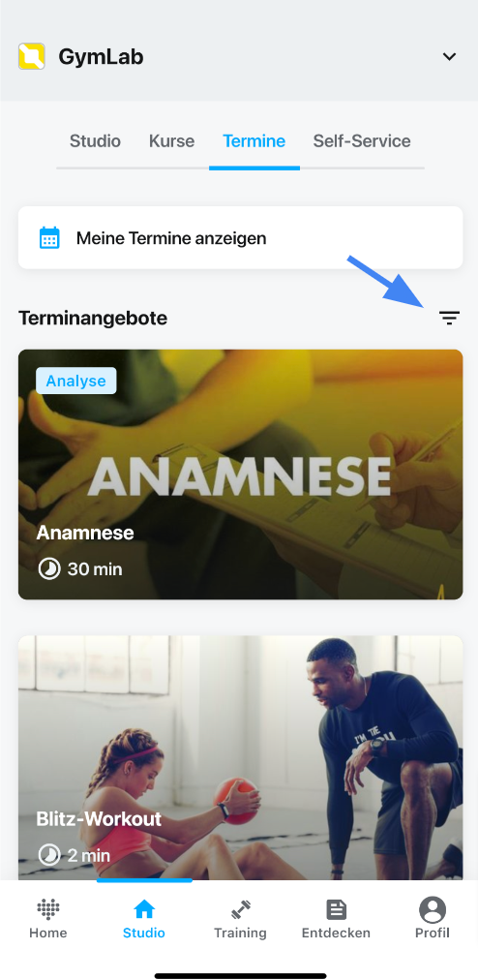Open the GymLab studio selector title
This screenshot has width=478, height=980.
coord(102,57)
